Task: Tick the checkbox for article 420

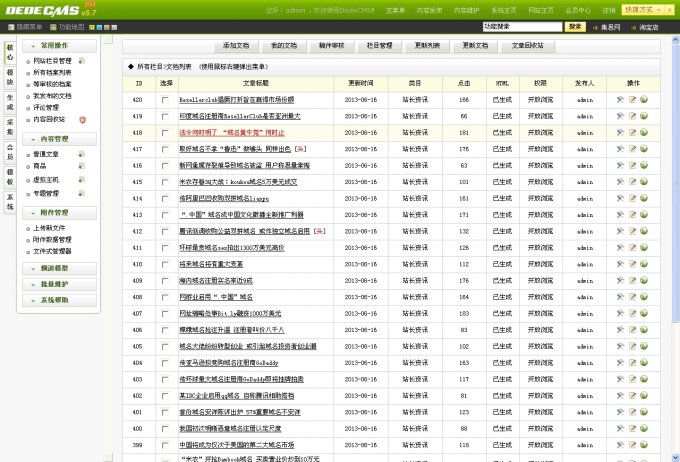Action: click(x=165, y=100)
